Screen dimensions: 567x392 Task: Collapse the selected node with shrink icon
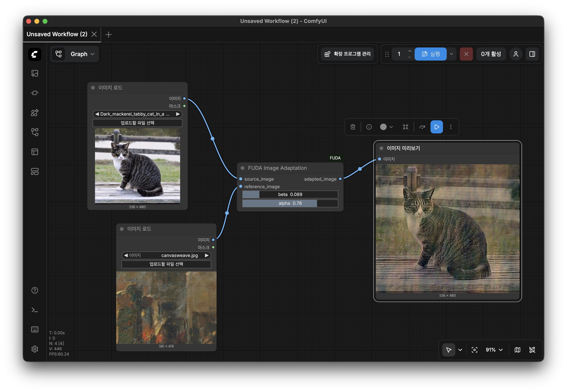[x=405, y=127]
